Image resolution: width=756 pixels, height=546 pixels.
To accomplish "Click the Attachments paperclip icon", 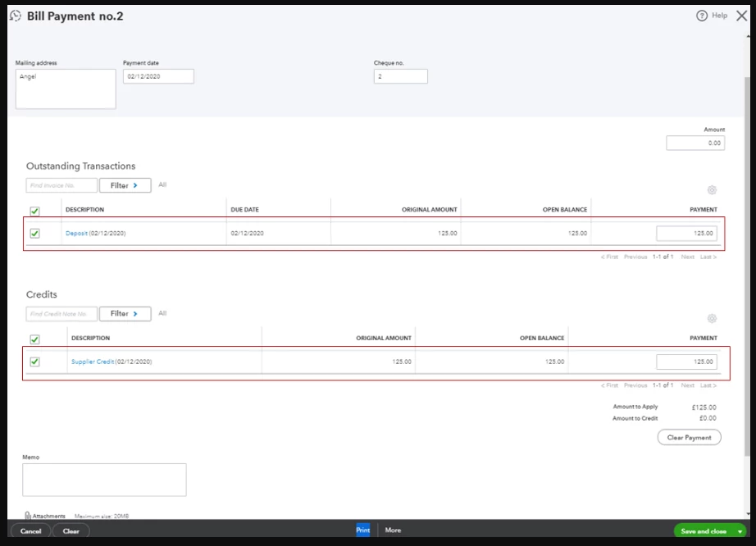I will [28, 516].
